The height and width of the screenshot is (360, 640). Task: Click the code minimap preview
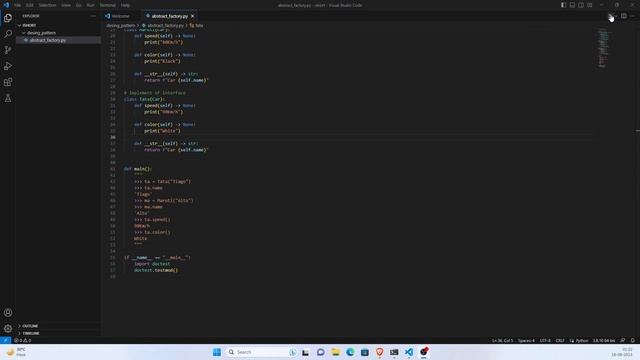603,47
